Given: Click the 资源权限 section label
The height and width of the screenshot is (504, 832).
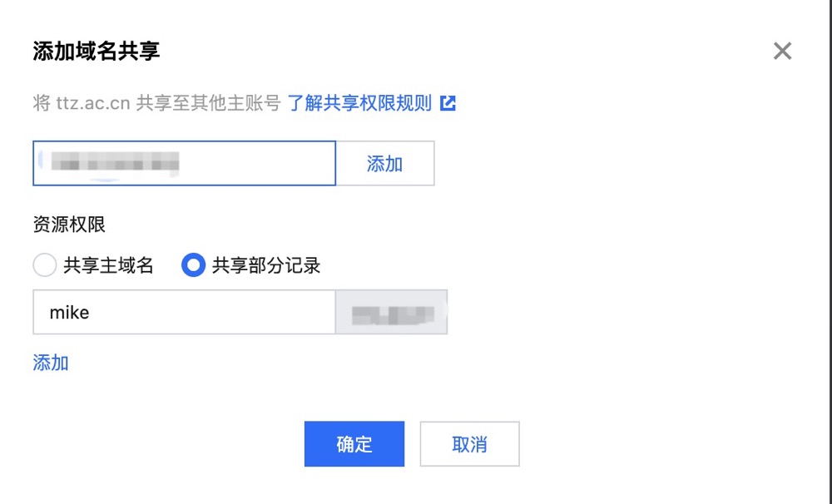Looking at the screenshot, I should point(69,225).
